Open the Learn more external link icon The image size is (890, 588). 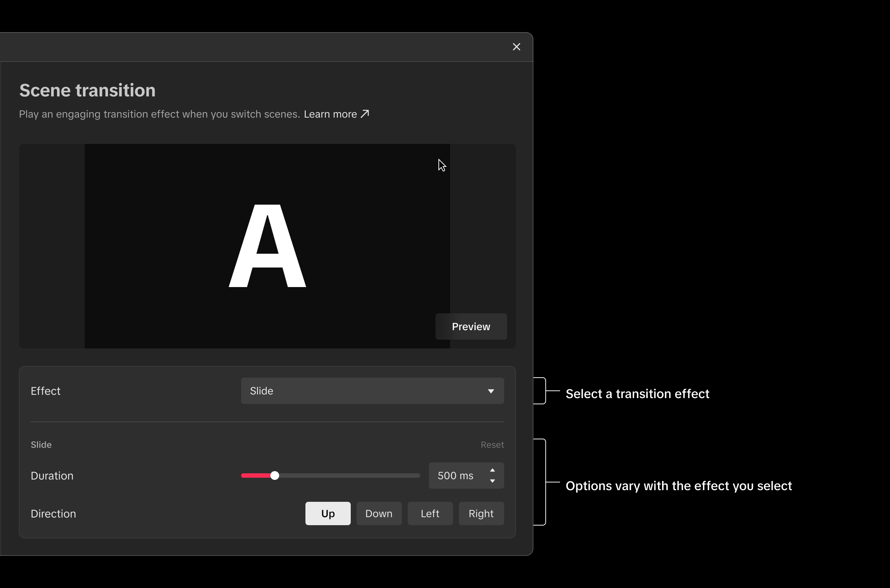pos(364,114)
